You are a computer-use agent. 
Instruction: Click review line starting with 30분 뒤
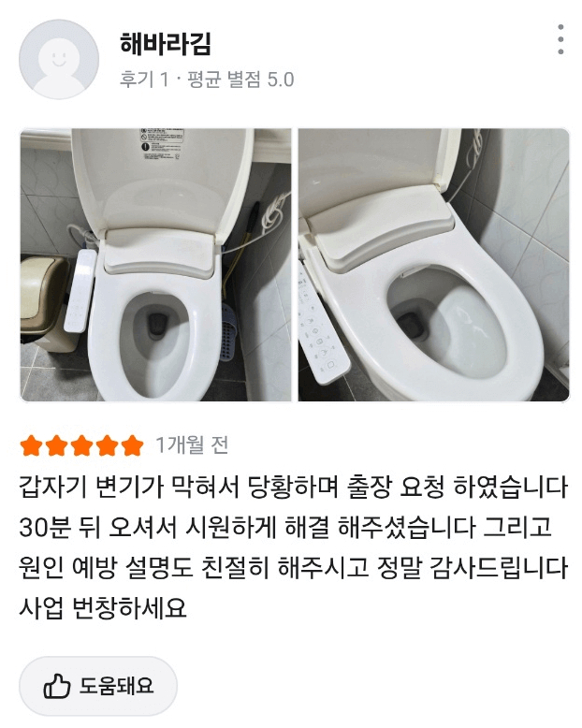(x=285, y=527)
